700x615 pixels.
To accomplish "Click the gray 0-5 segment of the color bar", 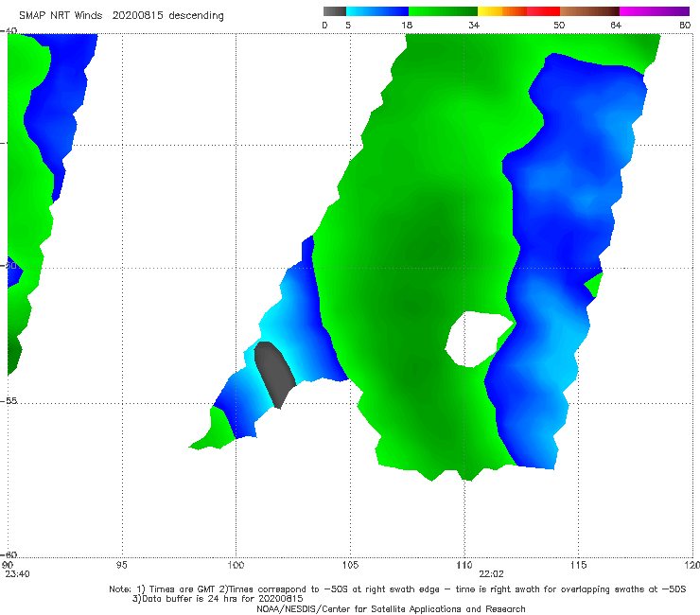I will pyautogui.click(x=335, y=11).
